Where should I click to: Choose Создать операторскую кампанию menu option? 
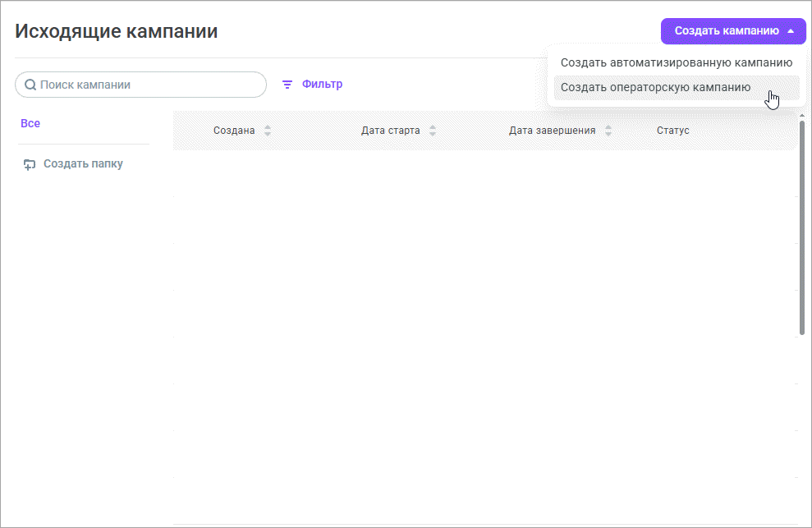tap(655, 88)
